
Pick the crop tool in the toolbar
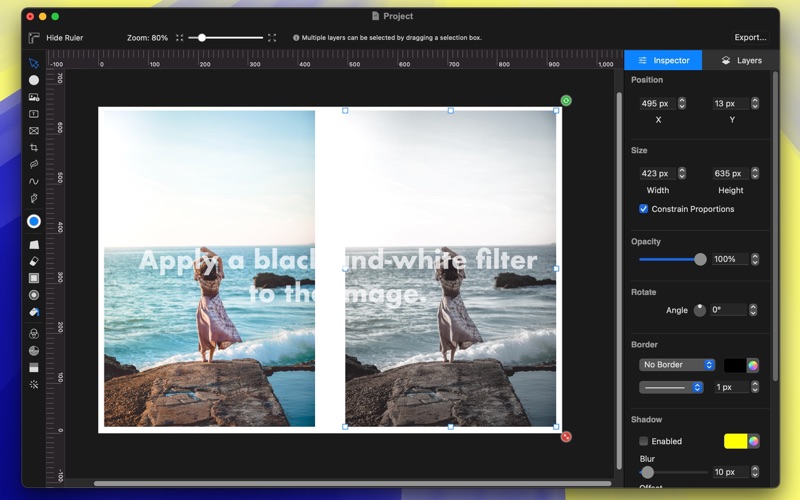(34, 148)
